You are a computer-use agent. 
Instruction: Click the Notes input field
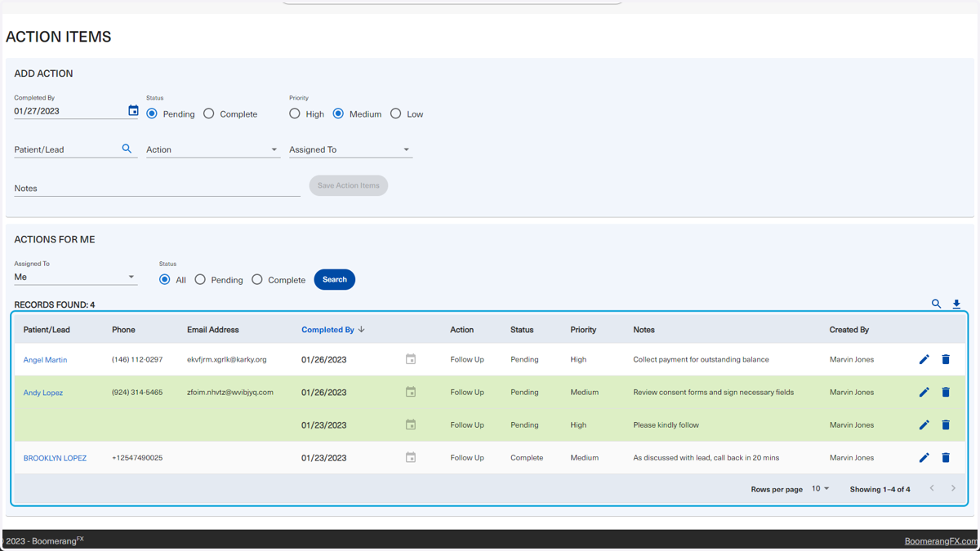coord(157,188)
